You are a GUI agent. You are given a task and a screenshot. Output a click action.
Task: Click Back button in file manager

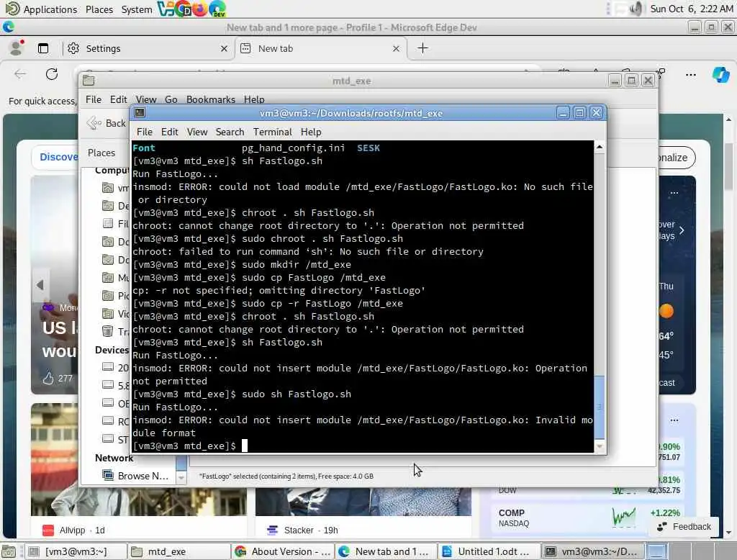(107, 123)
